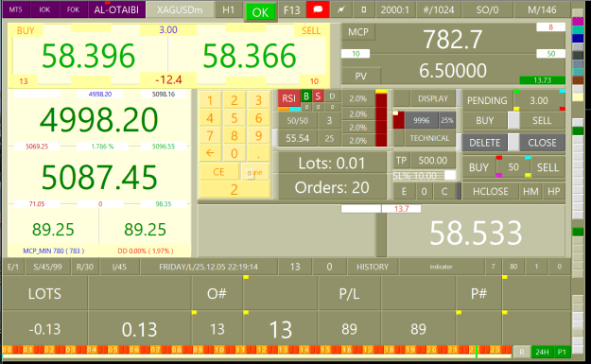Viewport: 591px width, 364px height.
Task: Click keypad digit 1
Action: [x=210, y=100]
